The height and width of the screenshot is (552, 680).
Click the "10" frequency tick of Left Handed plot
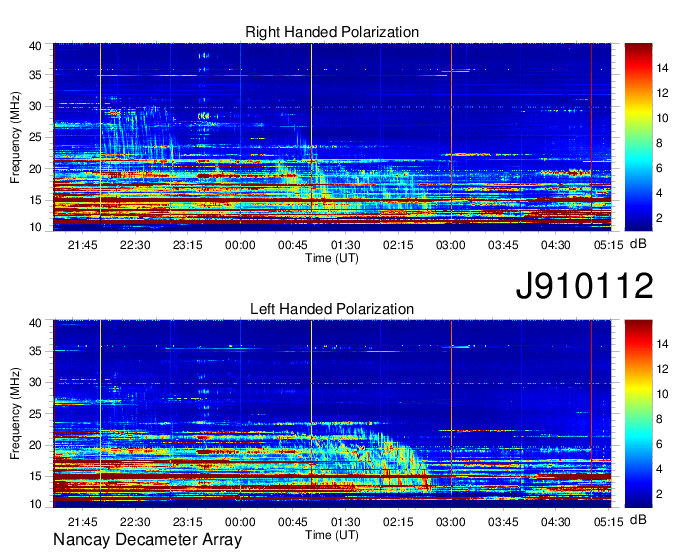35,504
